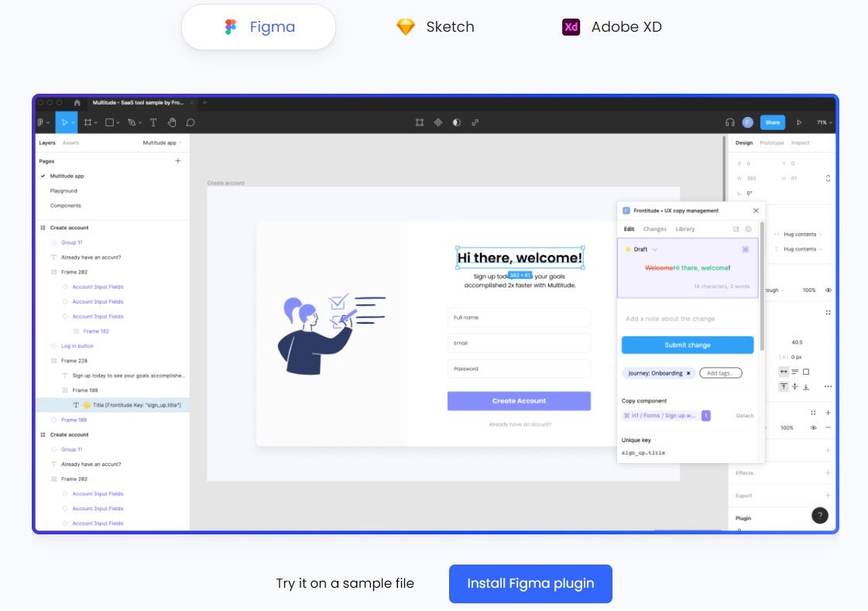Image resolution: width=868 pixels, height=611 pixels.
Task: Add export setting with plus icon
Action: [828, 496]
